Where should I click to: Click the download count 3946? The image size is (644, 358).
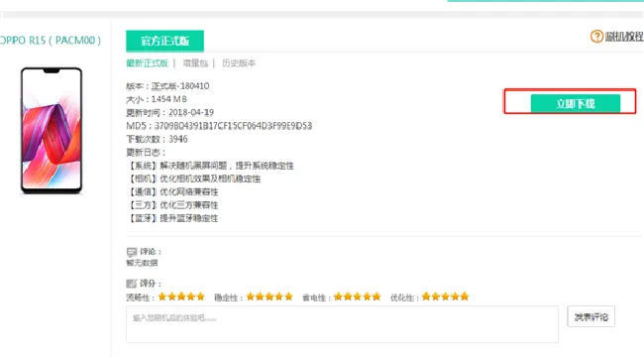coord(177,140)
